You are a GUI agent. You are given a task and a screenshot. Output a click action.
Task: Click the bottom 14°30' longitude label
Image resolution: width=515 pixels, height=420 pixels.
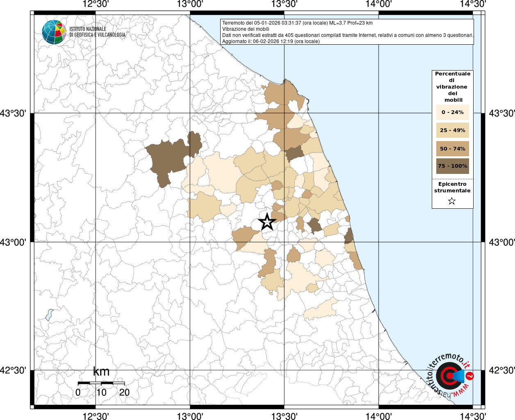click(473, 416)
